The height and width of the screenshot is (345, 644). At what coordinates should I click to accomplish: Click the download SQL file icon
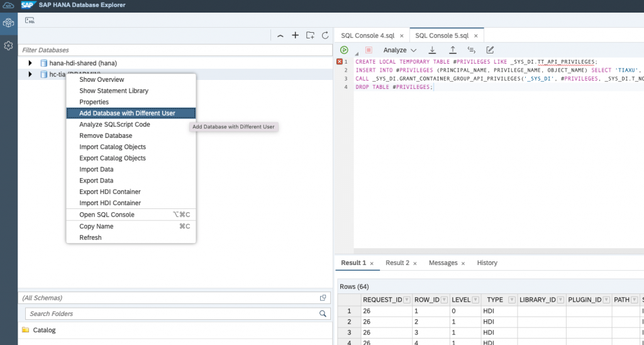[432, 50]
